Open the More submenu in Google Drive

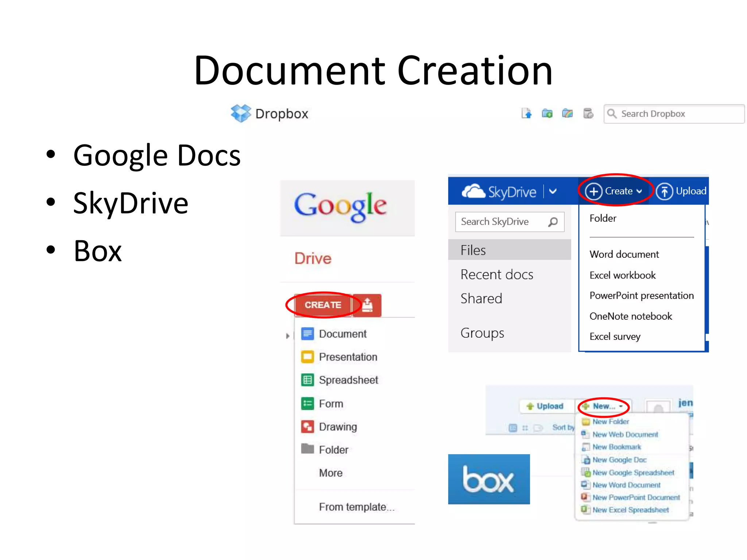pos(331,473)
